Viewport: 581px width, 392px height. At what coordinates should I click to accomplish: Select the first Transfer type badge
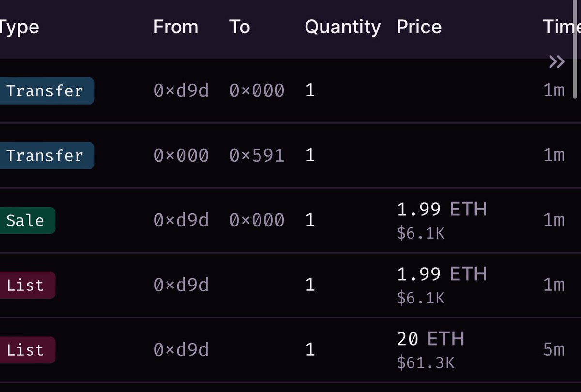(x=46, y=91)
